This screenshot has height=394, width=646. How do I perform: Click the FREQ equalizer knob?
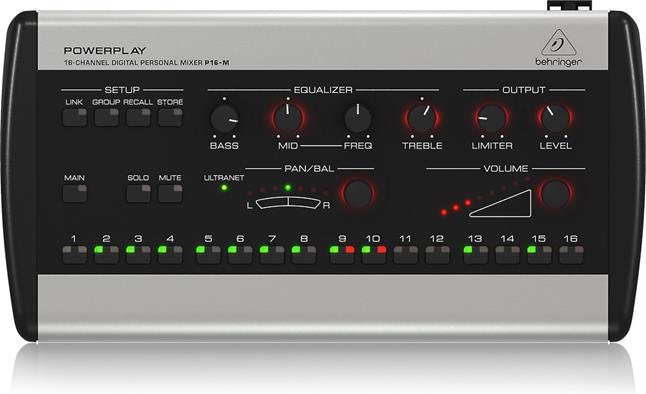[358, 118]
